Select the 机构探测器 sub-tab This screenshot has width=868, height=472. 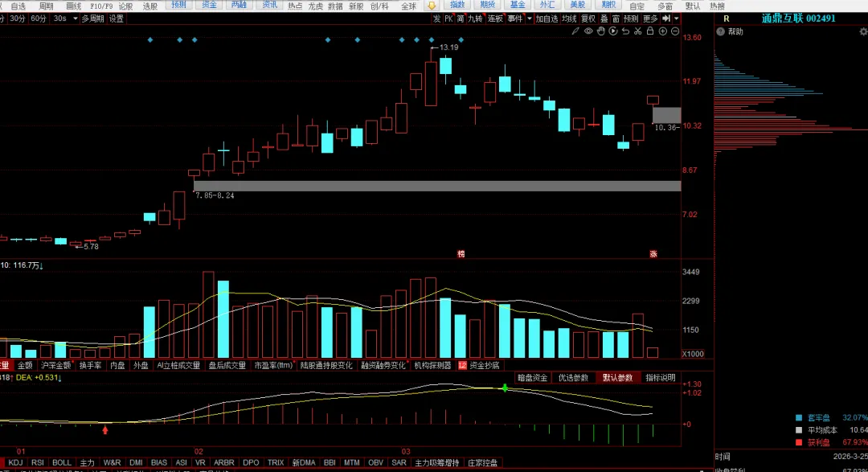[432, 366]
